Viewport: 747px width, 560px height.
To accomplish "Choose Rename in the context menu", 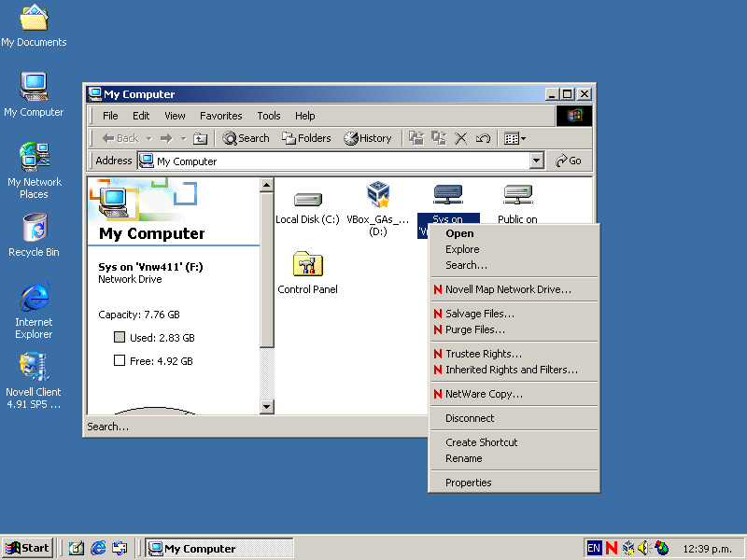I will pos(514,458).
